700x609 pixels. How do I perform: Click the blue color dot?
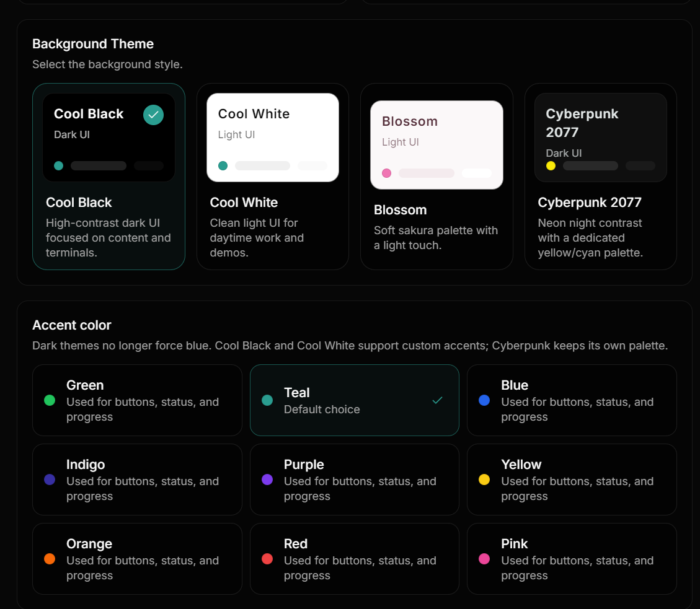[x=484, y=400]
